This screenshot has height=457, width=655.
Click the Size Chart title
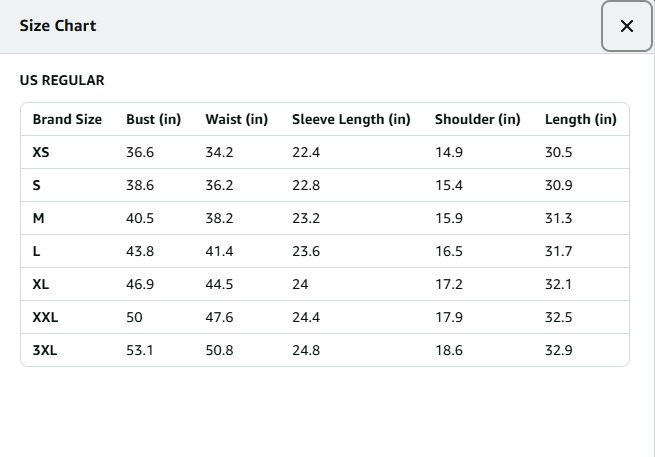click(x=58, y=26)
